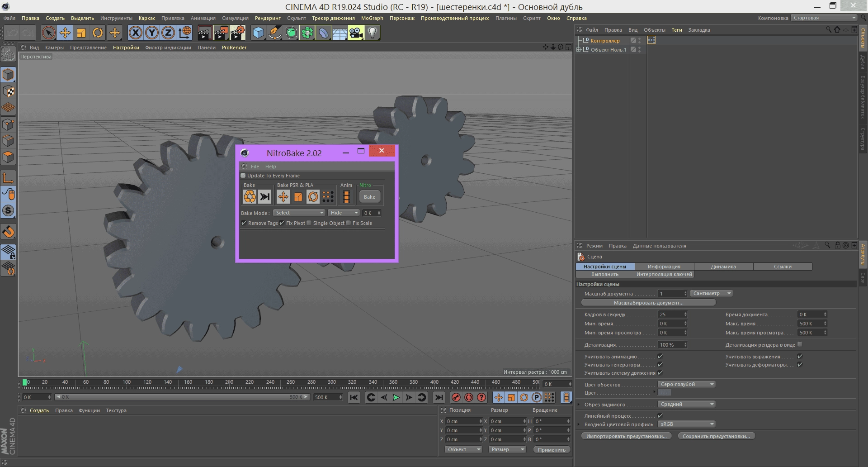The height and width of the screenshot is (467, 868).
Task: Expand Объект Ноль.1 in object tree
Action: coord(578,50)
